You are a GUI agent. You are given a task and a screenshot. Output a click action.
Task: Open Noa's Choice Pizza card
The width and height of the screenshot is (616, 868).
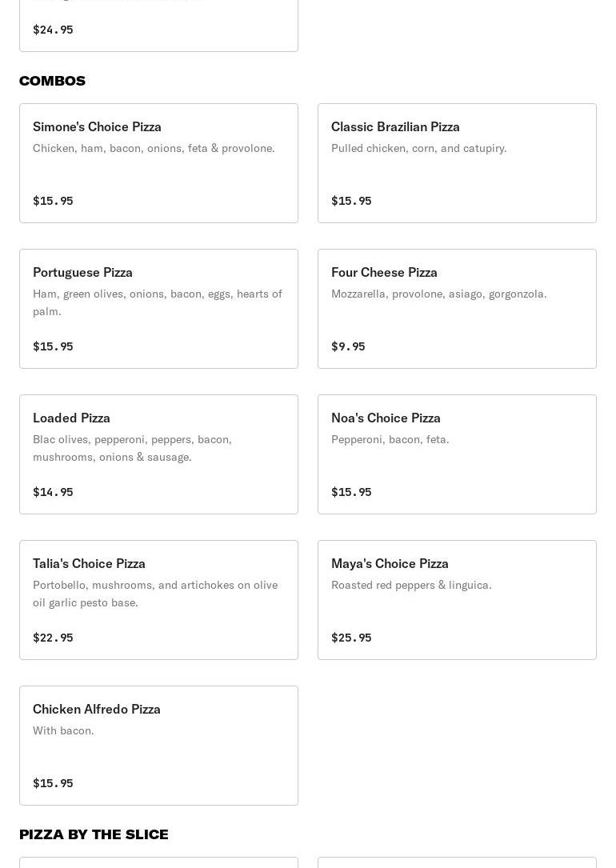click(457, 454)
